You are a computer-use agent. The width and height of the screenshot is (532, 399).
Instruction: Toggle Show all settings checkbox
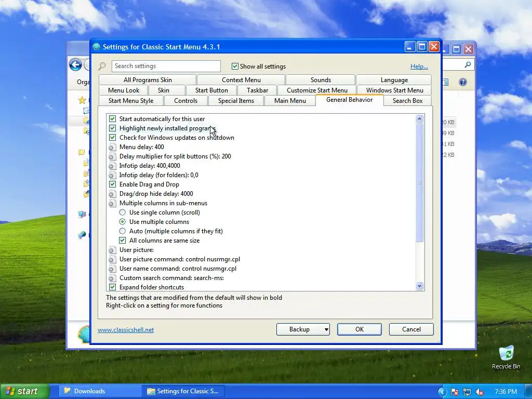tap(235, 66)
